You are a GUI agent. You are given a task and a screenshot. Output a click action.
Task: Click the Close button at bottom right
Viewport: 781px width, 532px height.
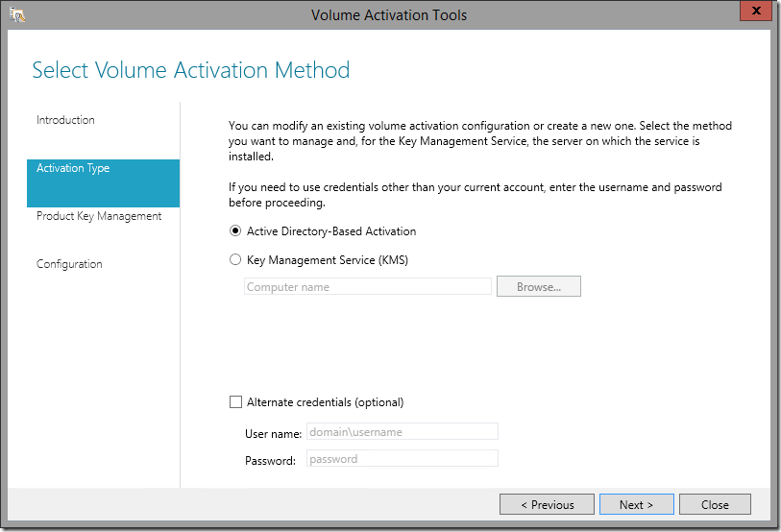(x=715, y=504)
